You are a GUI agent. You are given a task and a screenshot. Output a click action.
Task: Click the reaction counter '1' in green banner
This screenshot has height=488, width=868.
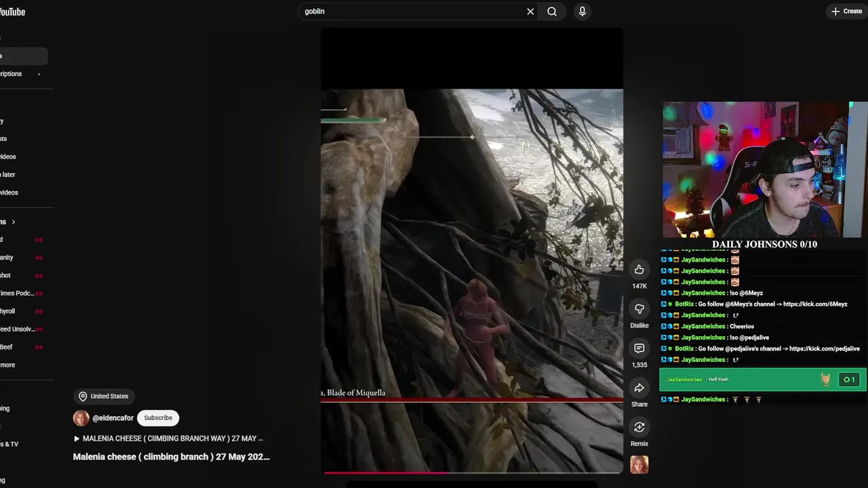pyautogui.click(x=849, y=380)
